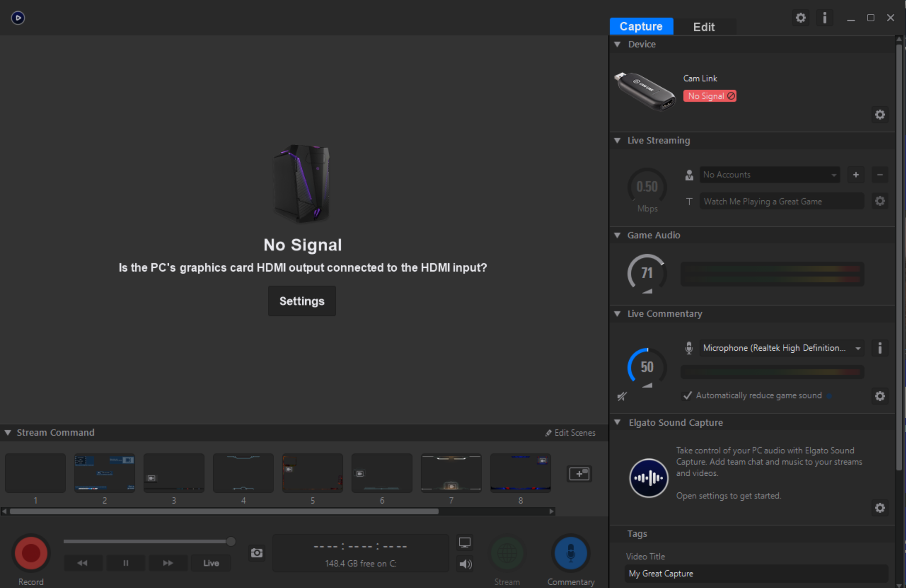Image resolution: width=906 pixels, height=588 pixels.
Task: Click the No Signal status badge
Action: pyautogui.click(x=709, y=96)
